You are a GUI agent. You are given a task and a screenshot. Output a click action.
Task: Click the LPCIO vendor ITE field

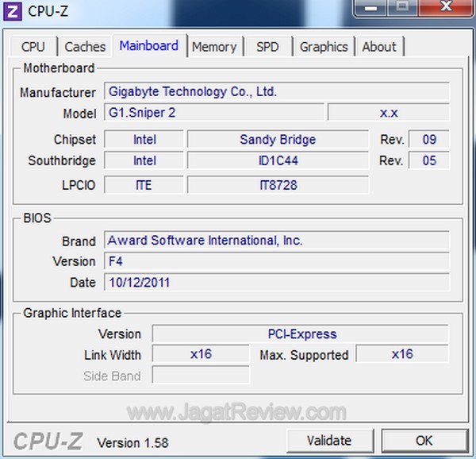point(144,185)
